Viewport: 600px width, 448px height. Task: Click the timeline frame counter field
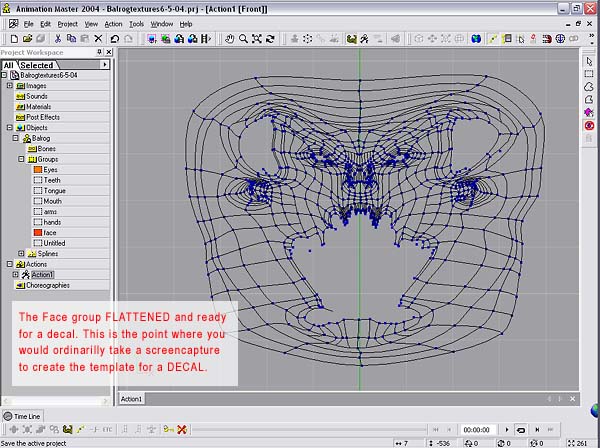click(476, 429)
